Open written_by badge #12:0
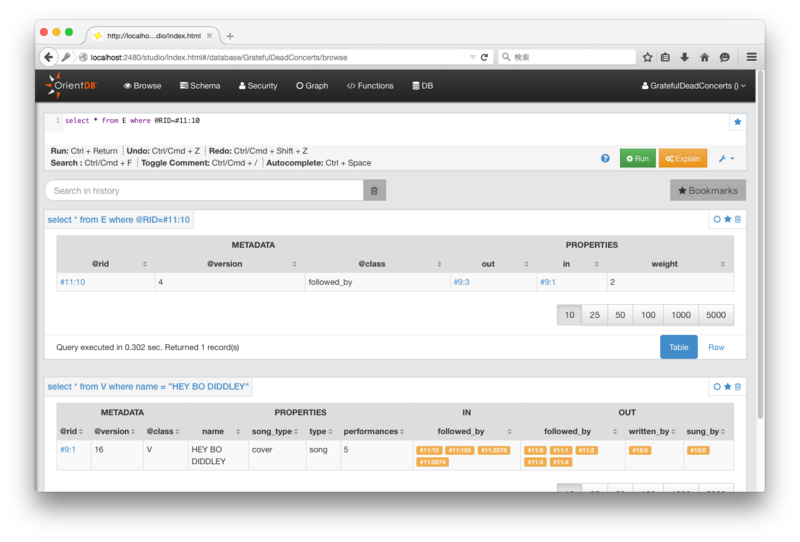800x542 pixels. click(x=640, y=450)
